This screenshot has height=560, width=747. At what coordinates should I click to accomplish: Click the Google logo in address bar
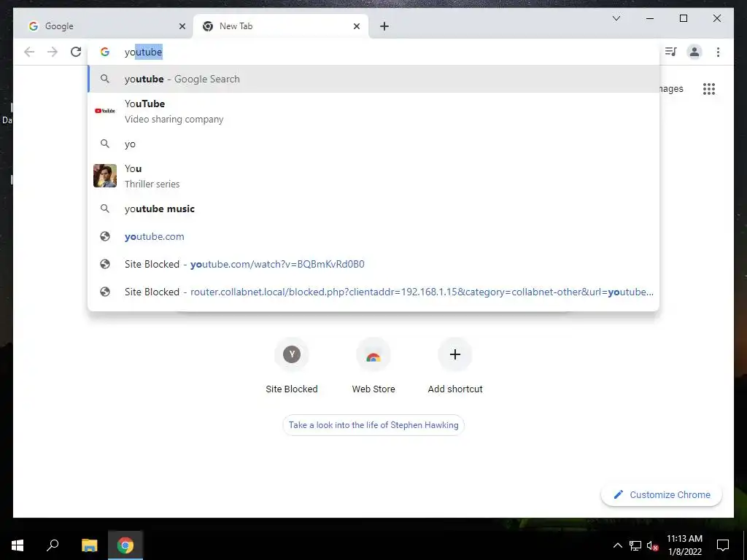(x=105, y=52)
